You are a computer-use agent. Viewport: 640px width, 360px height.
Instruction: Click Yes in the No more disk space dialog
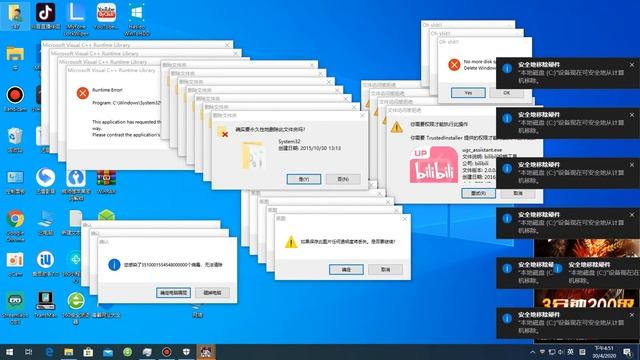pyautogui.click(x=468, y=93)
